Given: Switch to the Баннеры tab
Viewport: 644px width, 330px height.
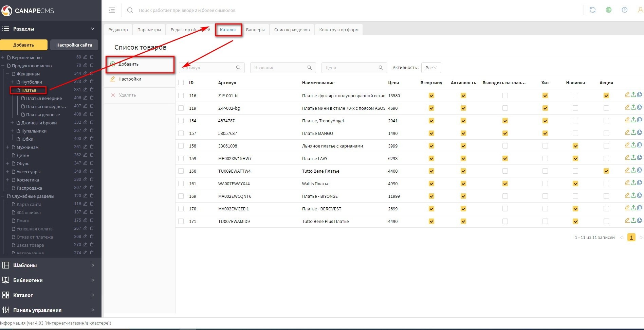Looking at the screenshot, I should (255, 30).
